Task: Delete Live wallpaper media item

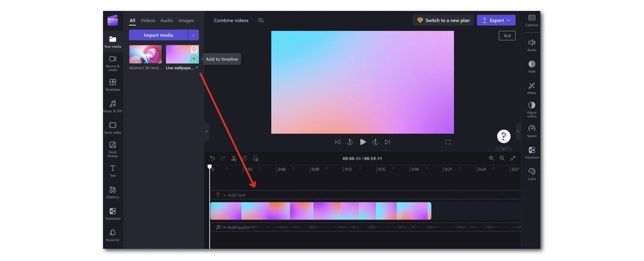Action: coord(194,50)
